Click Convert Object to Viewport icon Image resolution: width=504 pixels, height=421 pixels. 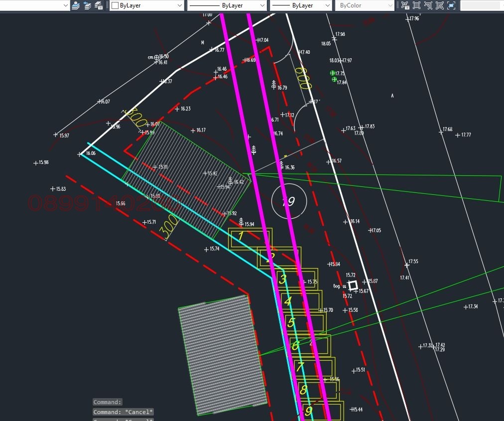[439, 5]
